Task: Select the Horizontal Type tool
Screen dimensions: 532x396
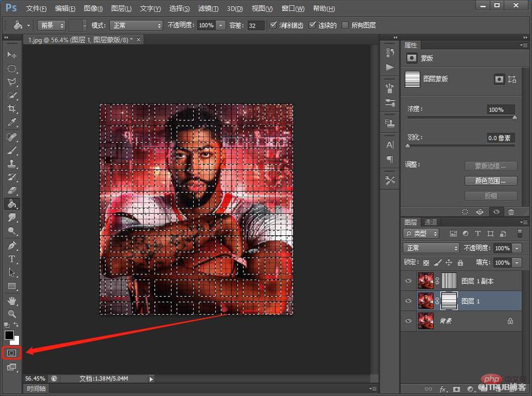Action: click(x=12, y=259)
